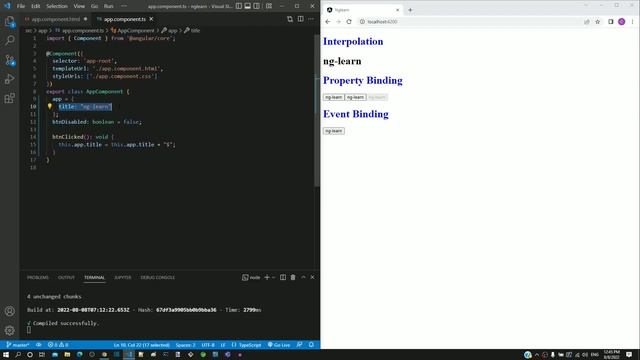Toggle the secondary side bar in title bar
The height and width of the screenshot is (360, 640).
coord(257,6)
